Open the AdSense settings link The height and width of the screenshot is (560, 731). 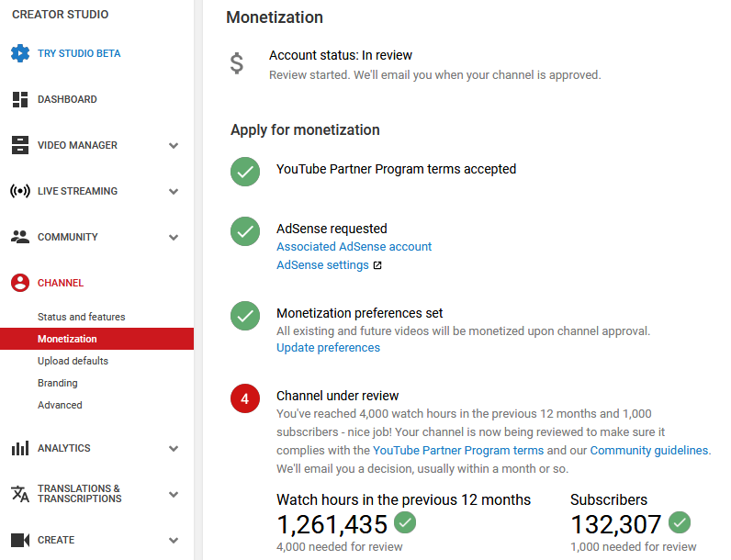pos(322,265)
